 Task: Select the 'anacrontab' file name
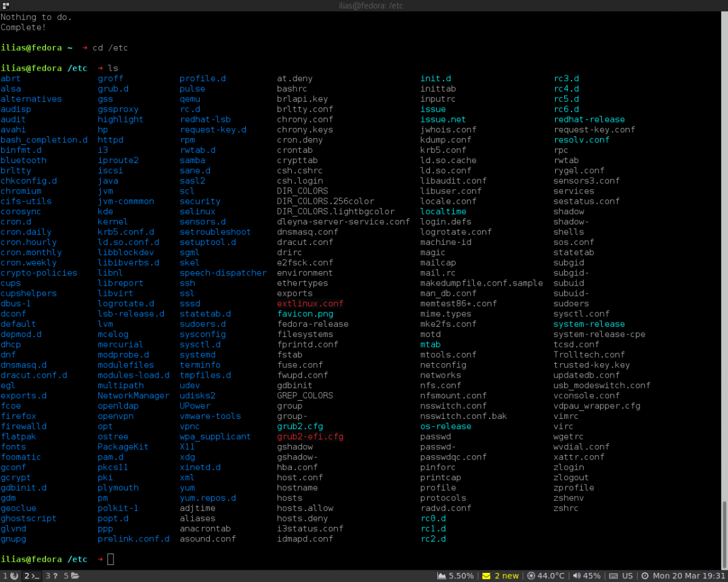[205, 529]
